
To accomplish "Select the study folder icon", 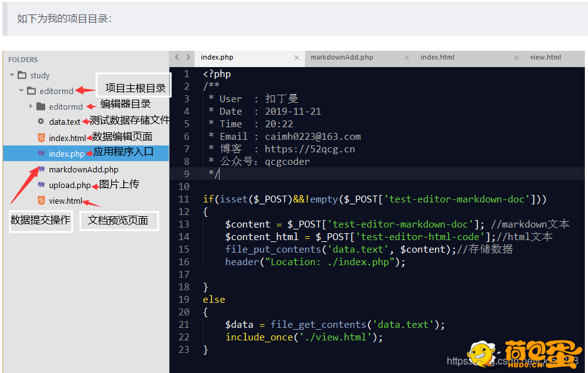I will click(x=22, y=75).
